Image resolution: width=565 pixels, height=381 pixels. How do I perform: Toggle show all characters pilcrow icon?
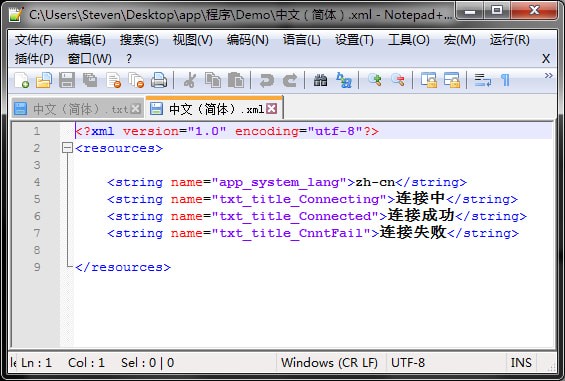pyautogui.click(x=506, y=80)
